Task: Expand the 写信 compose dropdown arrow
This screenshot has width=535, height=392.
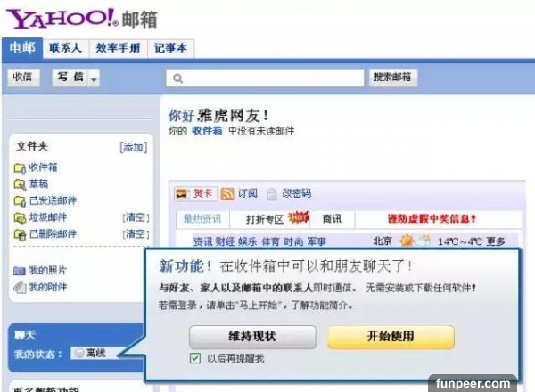Action: 94,79
